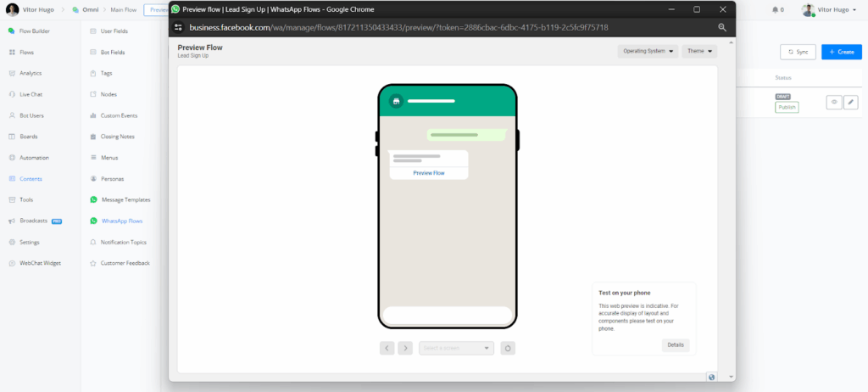The height and width of the screenshot is (392, 868).
Task: Click the pencil edit icon in the row
Action: coord(850,102)
